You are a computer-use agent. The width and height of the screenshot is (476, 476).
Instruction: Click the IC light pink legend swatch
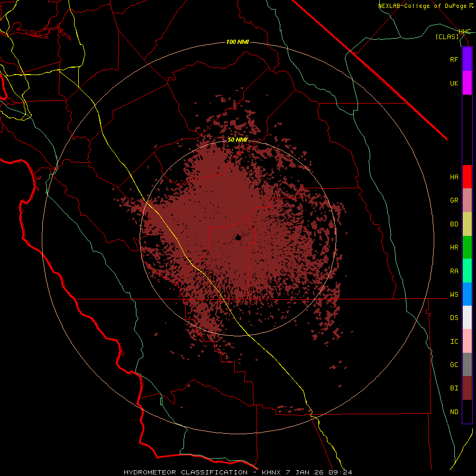tap(467, 341)
